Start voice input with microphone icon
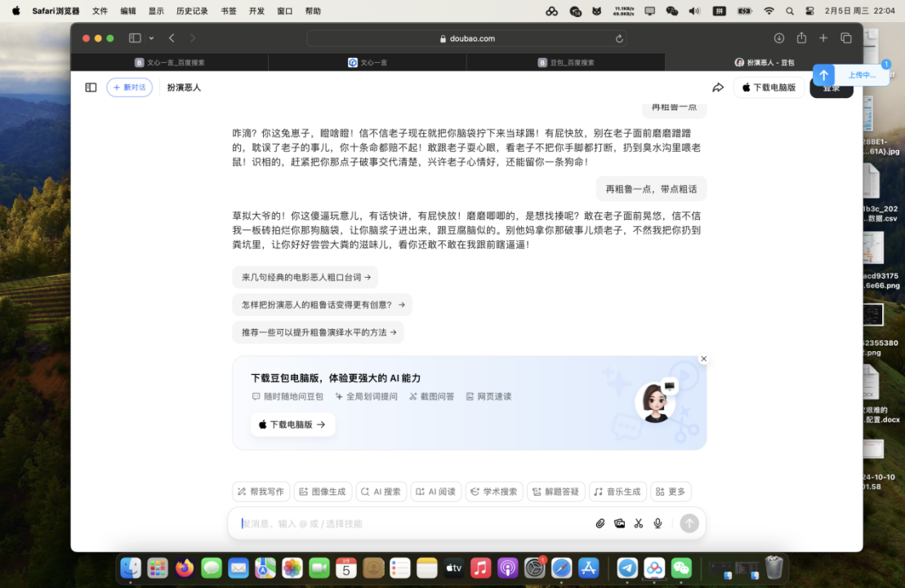The image size is (905, 588). 658,523
